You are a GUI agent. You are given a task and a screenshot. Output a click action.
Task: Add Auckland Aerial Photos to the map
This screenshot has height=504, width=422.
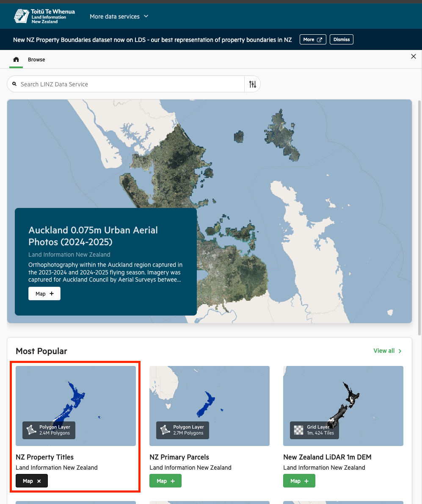pos(44,294)
